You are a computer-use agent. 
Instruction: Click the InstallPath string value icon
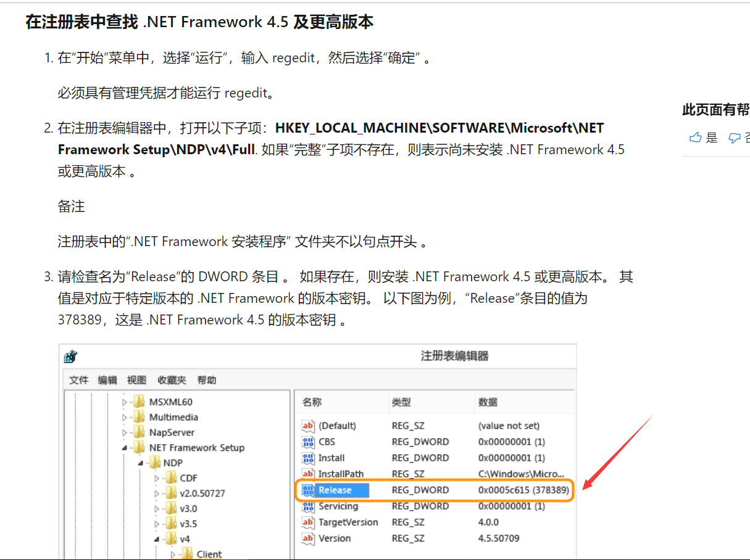click(308, 474)
